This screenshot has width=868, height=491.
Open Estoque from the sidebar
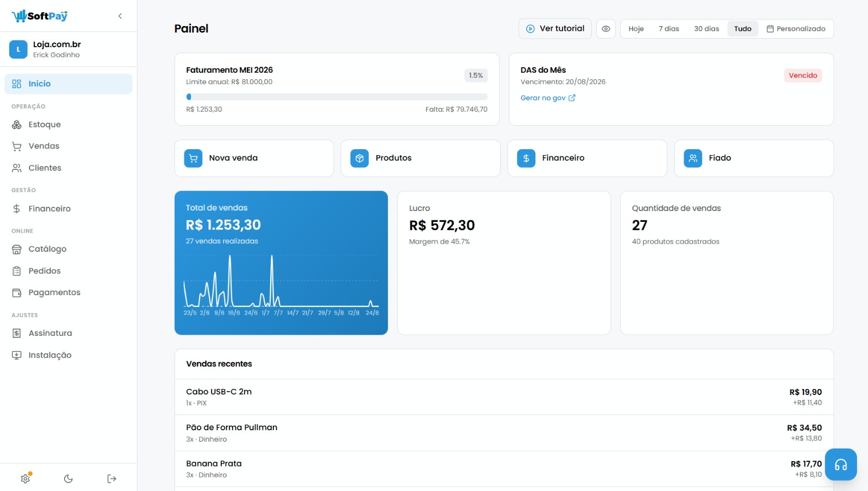[x=68, y=125]
